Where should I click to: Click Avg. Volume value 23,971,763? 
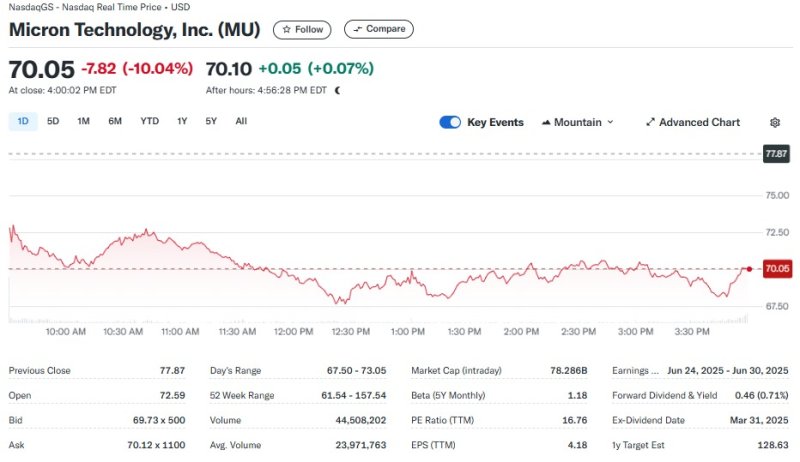coord(361,445)
